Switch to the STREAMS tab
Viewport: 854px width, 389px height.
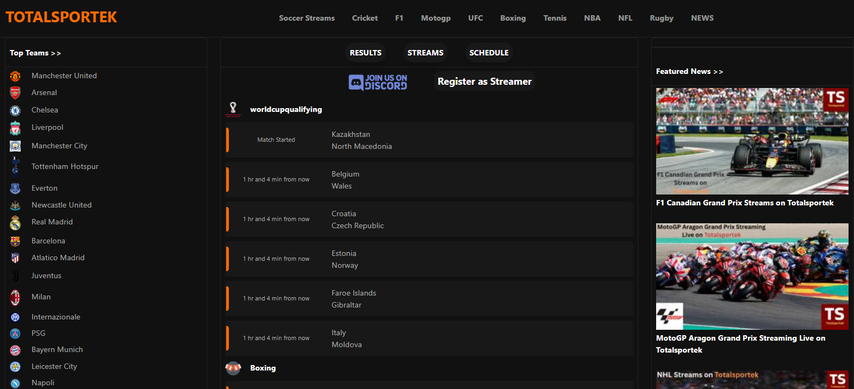(x=425, y=53)
